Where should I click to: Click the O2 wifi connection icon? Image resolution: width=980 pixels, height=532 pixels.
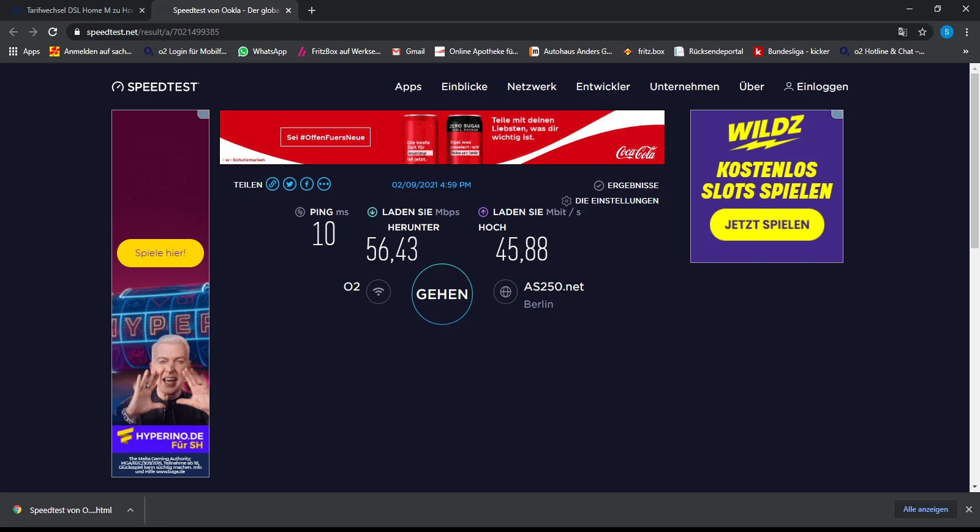tap(379, 292)
